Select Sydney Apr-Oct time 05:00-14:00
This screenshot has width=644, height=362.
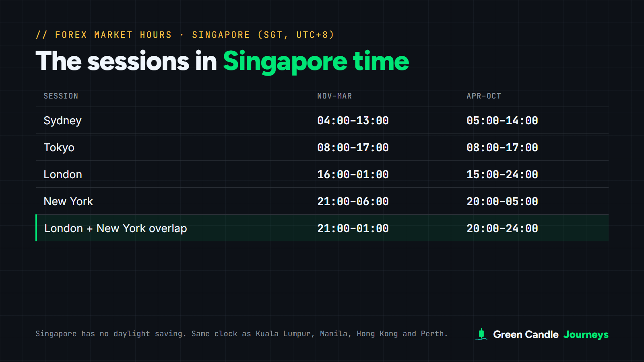tap(502, 121)
